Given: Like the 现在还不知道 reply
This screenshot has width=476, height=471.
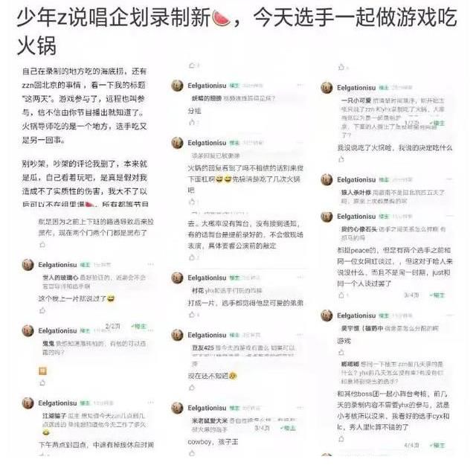Looking at the screenshot, I should click(x=192, y=388).
